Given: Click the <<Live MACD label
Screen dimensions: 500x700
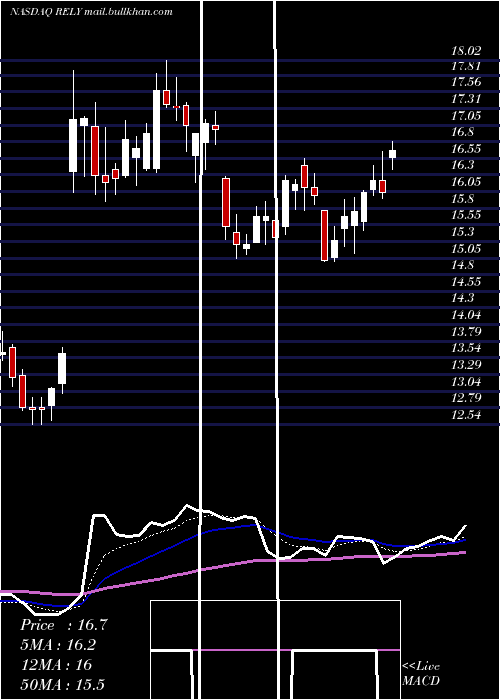Looking at the screenshot, I should (421, 673).
